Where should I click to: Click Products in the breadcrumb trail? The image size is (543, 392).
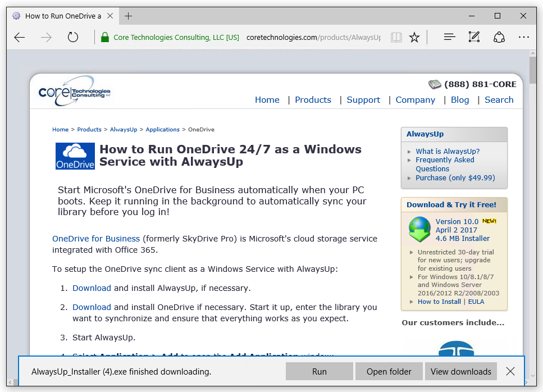89,130
